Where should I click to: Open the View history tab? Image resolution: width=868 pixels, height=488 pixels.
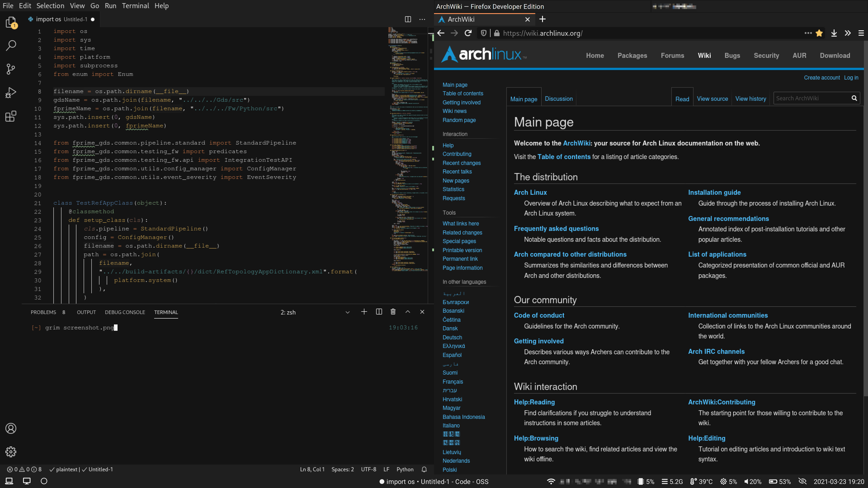750,99
